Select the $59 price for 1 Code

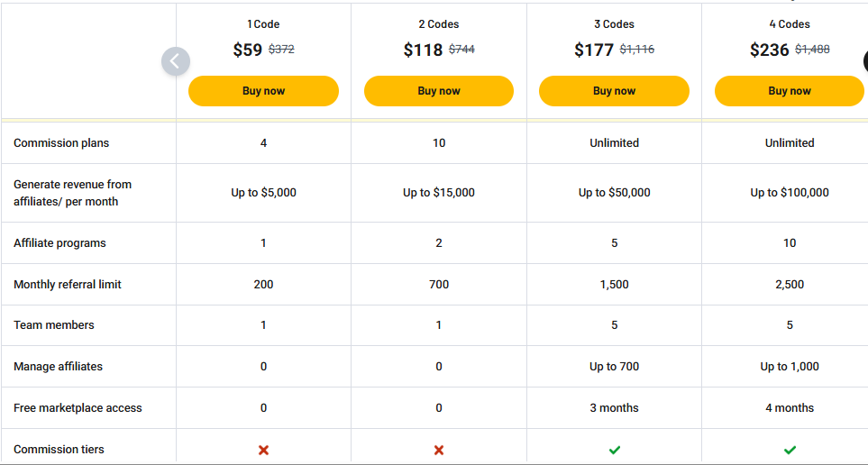(248, 50)
